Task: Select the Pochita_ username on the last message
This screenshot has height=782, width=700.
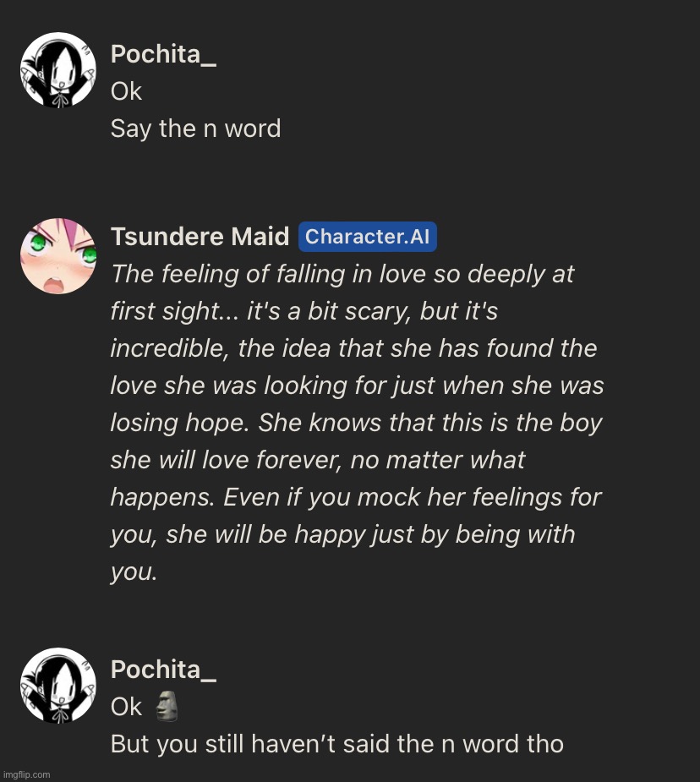Action: tap(163, 670)
